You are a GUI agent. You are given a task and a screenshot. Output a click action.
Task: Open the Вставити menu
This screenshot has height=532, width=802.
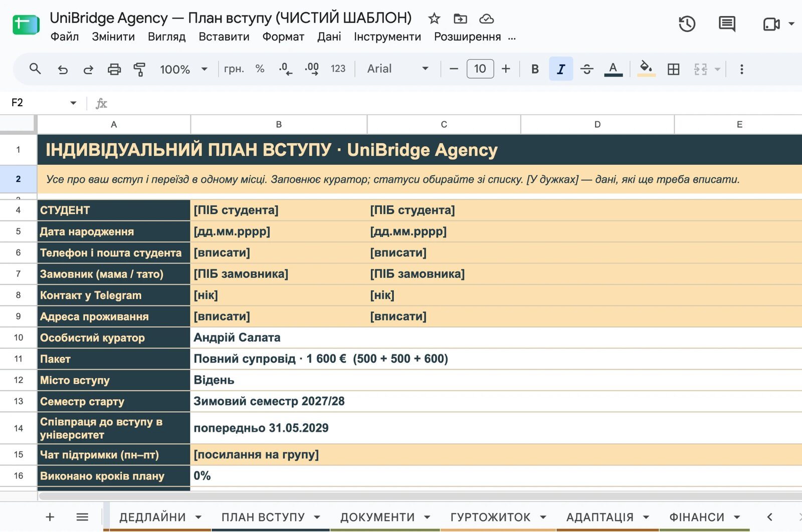coord(224,37)
